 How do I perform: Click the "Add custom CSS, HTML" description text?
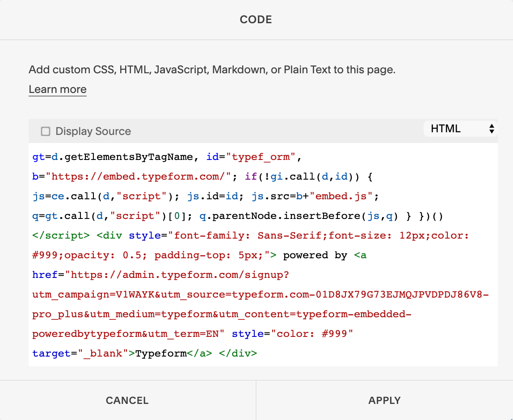coord(212,70)
